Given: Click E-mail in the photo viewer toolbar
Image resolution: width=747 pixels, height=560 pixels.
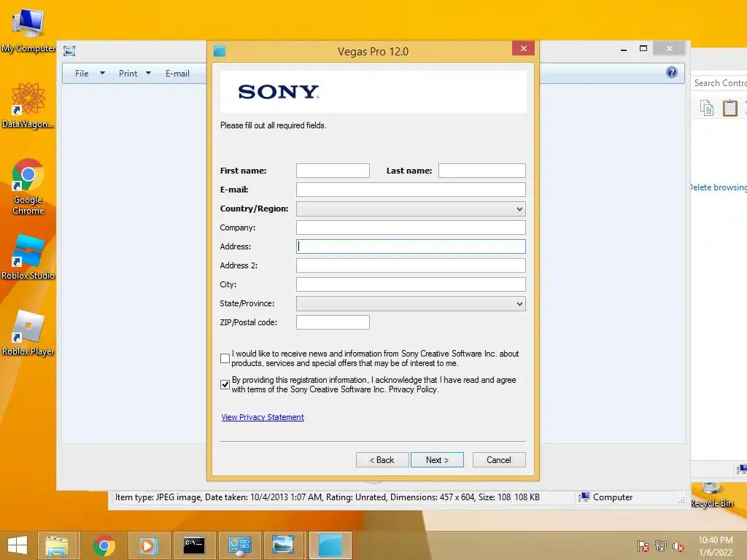Looking at the screenshot, I should pos(177,74).
